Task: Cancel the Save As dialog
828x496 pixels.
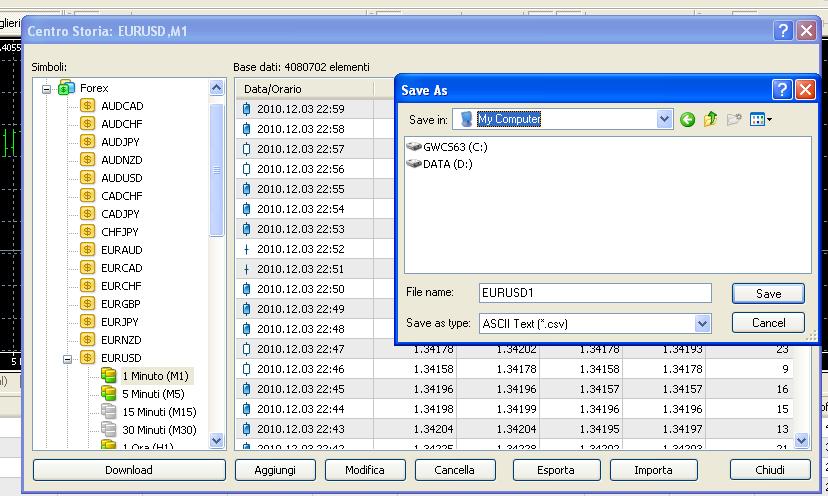Action: (x=768, y=323)
